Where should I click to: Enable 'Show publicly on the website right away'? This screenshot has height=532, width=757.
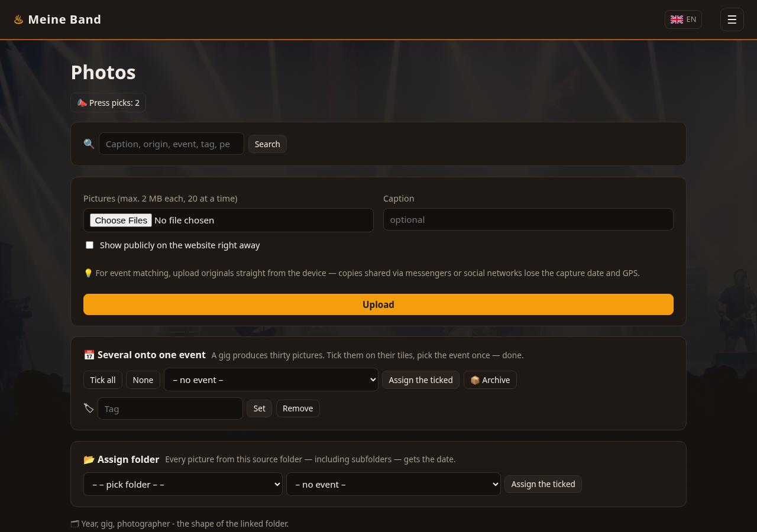point(89,245)
